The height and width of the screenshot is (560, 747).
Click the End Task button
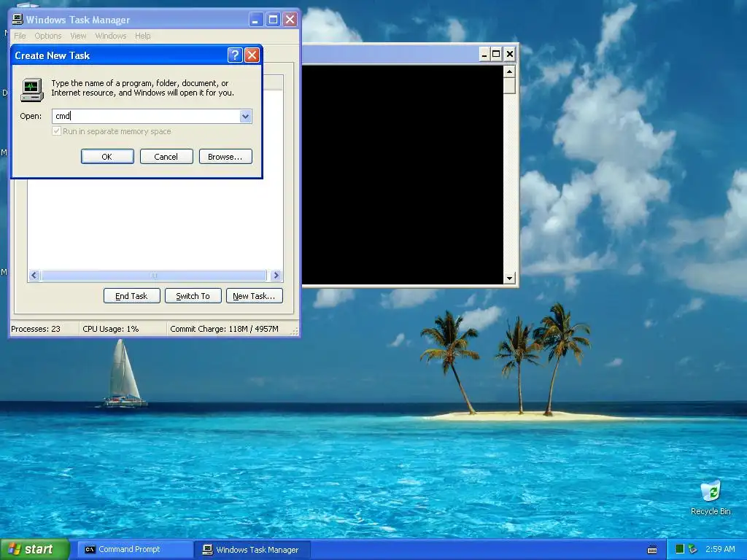coord(131,296)
